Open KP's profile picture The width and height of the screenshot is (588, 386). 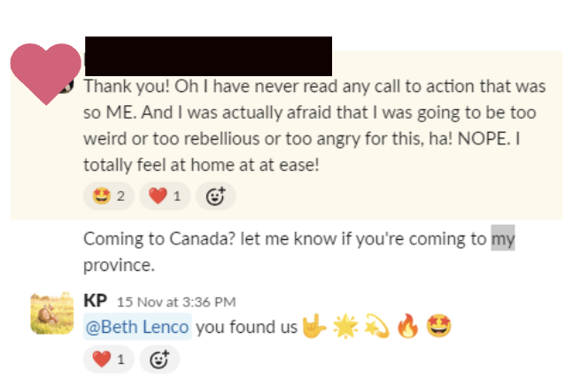[x=51, y=313]
